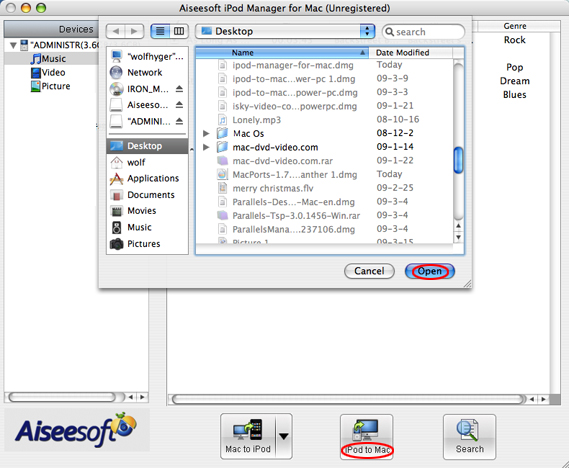569x468 pixels.
Task: Select merry christmas.flv file
Action: coord(324,188)
